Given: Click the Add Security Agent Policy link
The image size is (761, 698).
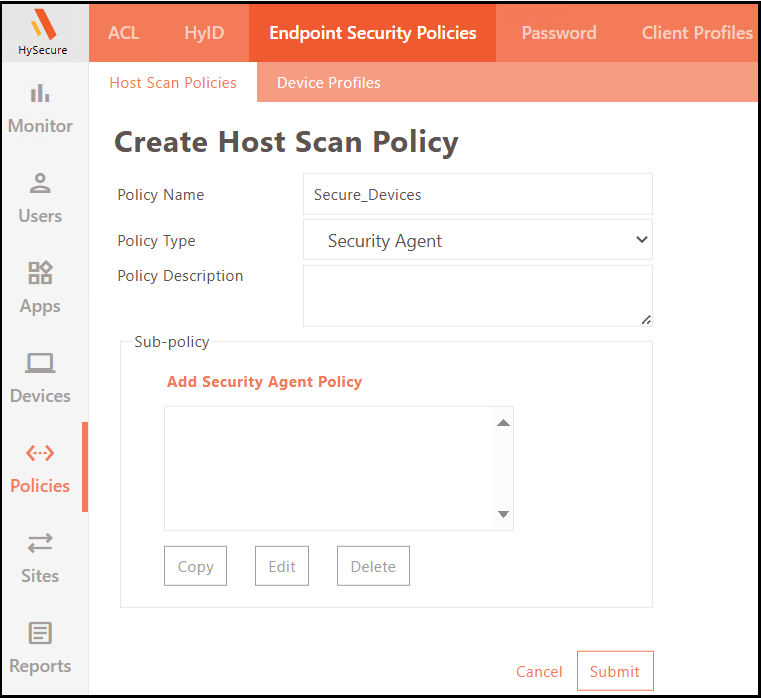Looking at the screenshot, I should point(264,382).
